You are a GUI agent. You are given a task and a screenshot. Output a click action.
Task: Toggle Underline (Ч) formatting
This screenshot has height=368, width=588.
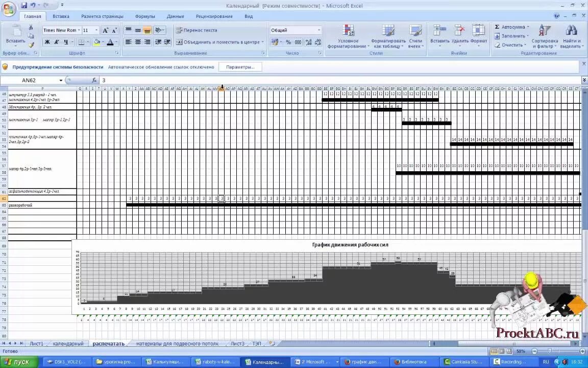point(65,42)
